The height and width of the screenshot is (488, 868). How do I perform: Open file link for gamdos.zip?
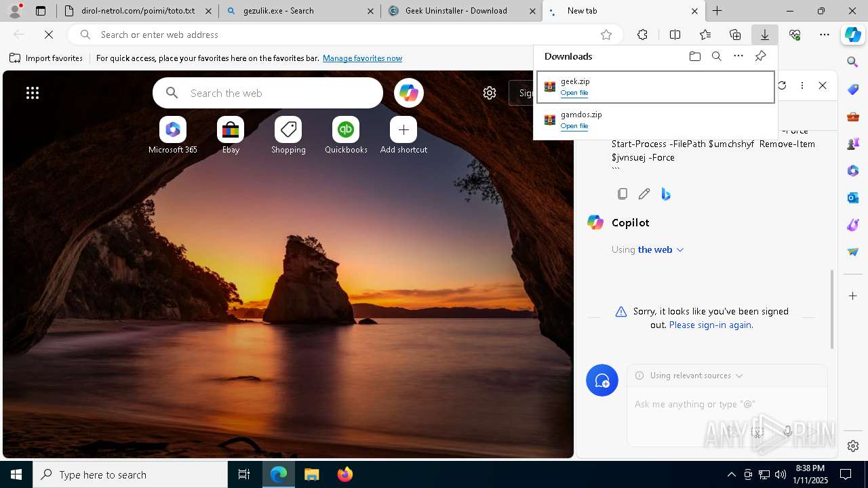click(574, 126)
